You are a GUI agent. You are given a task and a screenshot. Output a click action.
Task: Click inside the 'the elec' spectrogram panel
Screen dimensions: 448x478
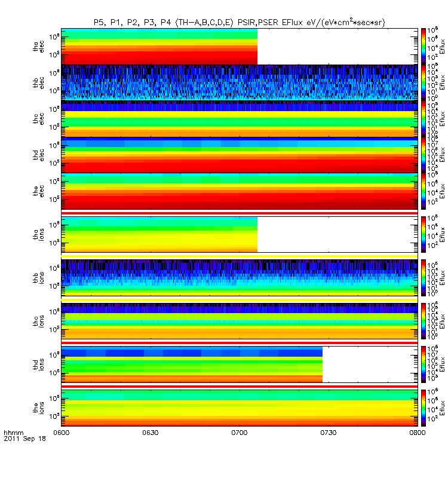240,191
